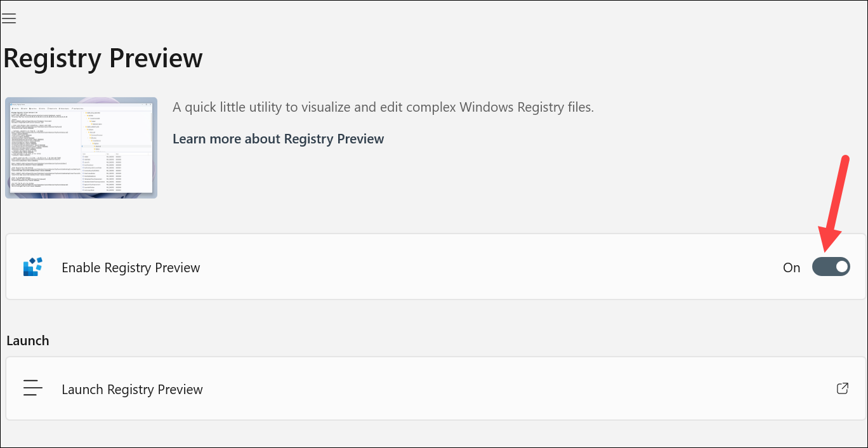Image resolution: width=868 pixels, height=448 pixels.
Task: Open the hamburger navigation menu
Action: tap(9, 18)
